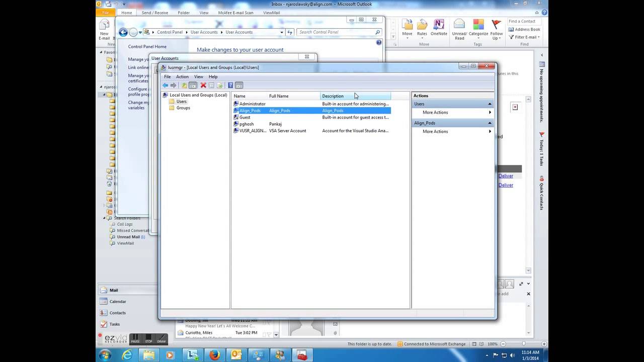Open the Move dropdown in Outlook ribbon

[x=407, y=30]
